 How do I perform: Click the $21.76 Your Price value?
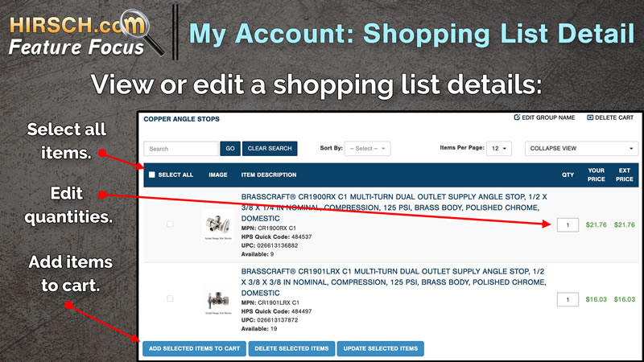tap(597, 225)
